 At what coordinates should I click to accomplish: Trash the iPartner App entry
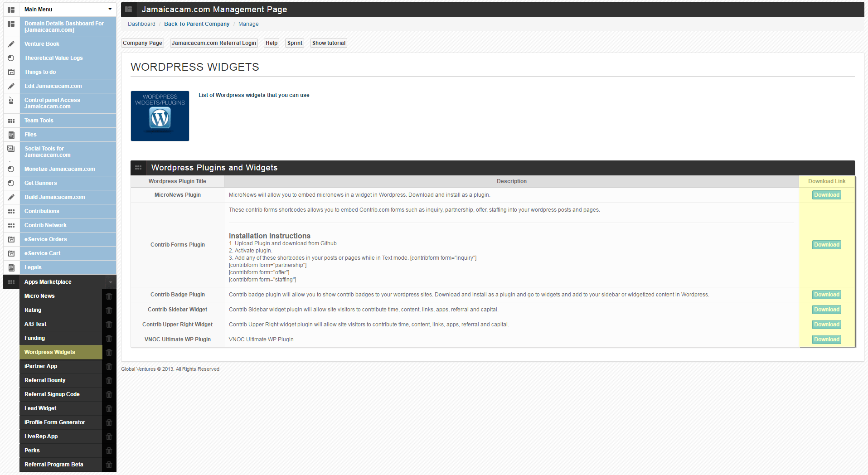coord(109,366)
